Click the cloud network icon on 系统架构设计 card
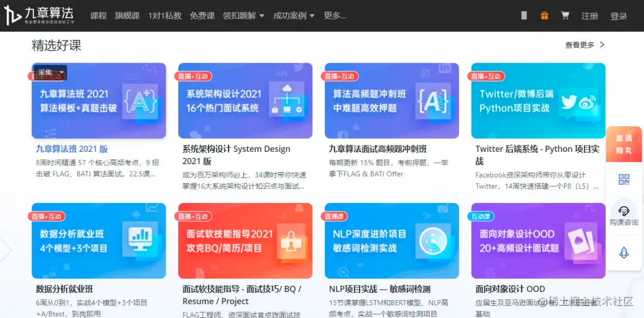This screenshot has width=644, height=318. 287,99
